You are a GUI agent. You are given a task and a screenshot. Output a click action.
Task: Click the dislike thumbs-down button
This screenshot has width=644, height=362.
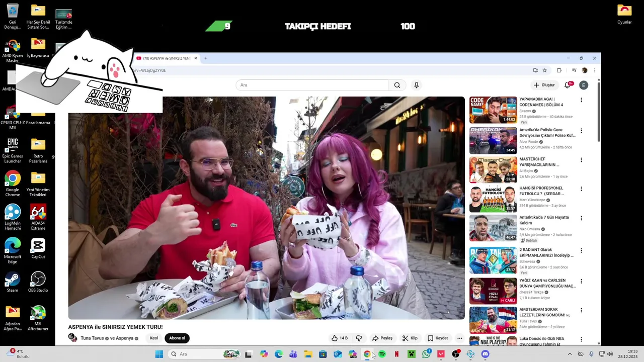pyautogui.click(x=359, y=338)
